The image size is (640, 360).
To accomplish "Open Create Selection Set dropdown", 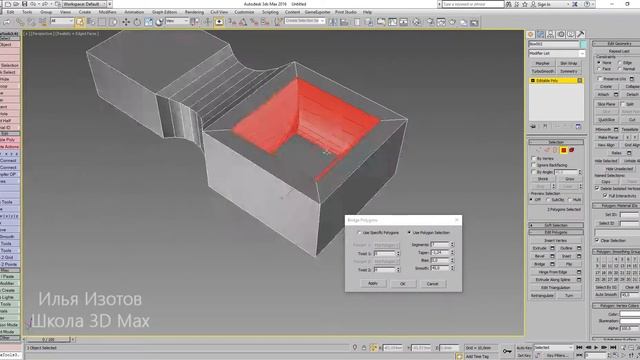I will click(304, 21).
